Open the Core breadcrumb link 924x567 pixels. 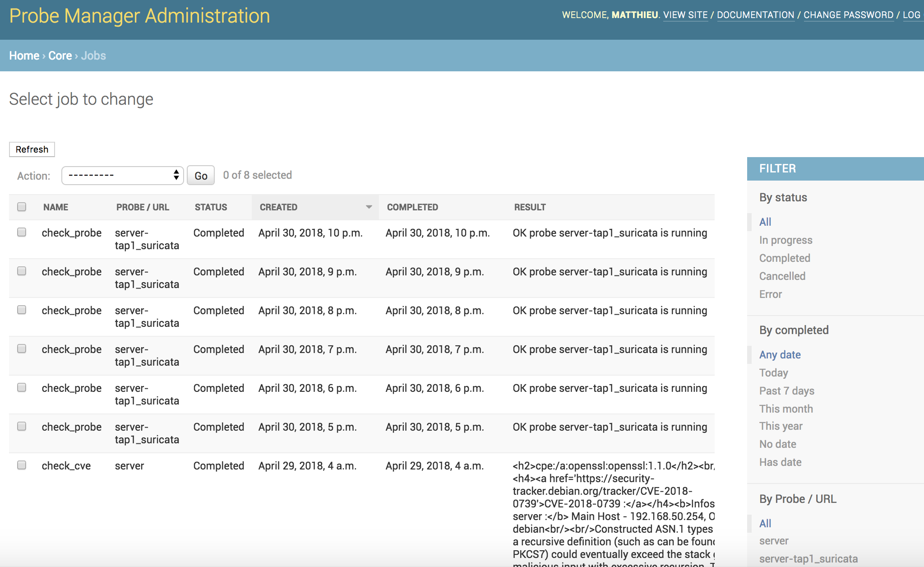click(x=60, y=56)
